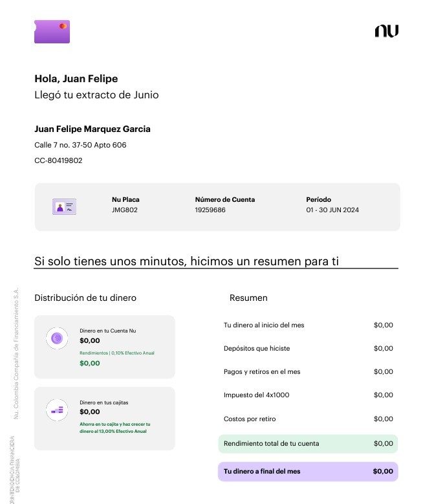Click the Dinero en tus cajitas card
The height and width of the screenshot is (504, 423).
tap(105, 419)
